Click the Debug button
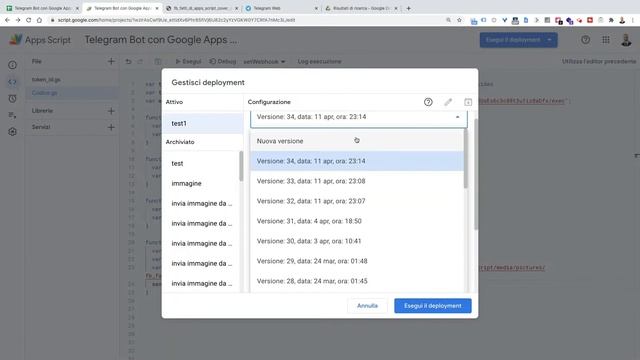This screenshot has height=360, width=640. (223, 62)
